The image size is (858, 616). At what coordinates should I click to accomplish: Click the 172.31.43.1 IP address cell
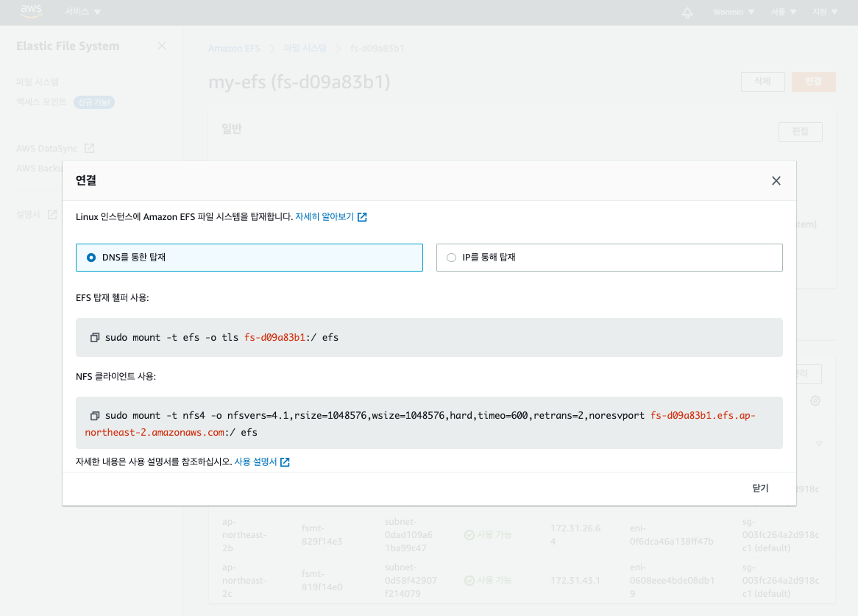[575, 581]
